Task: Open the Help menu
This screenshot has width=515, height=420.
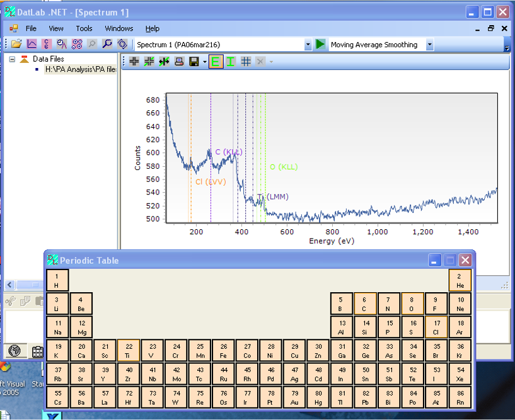Action: tap(153, 28)
